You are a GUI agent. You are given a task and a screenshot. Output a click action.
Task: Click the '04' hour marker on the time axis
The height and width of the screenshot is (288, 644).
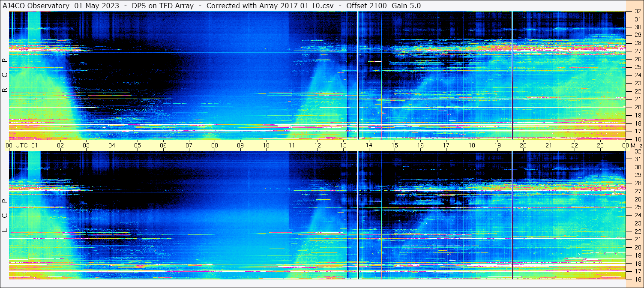tap(112, 145)
